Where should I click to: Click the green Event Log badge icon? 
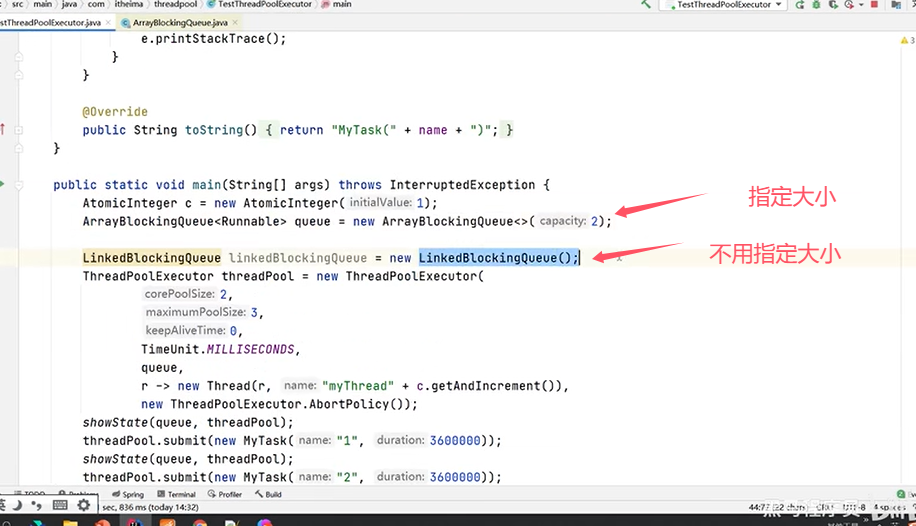coord(901,494)
